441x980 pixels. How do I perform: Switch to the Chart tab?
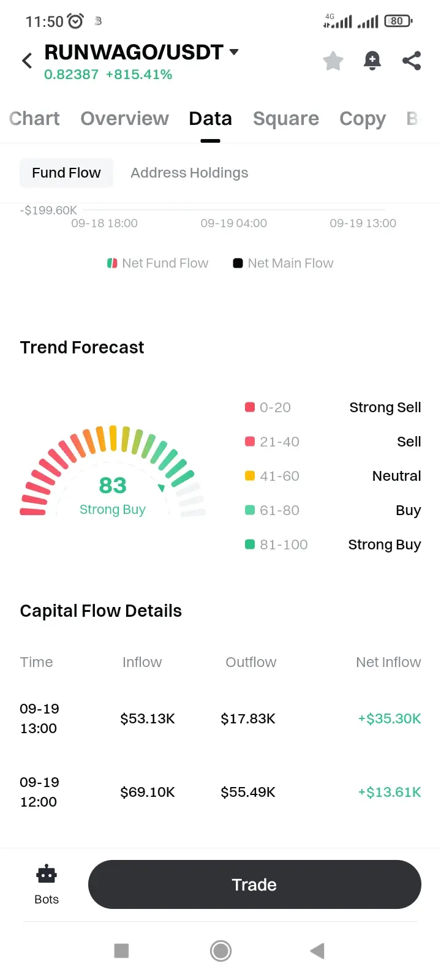point(34,118)
